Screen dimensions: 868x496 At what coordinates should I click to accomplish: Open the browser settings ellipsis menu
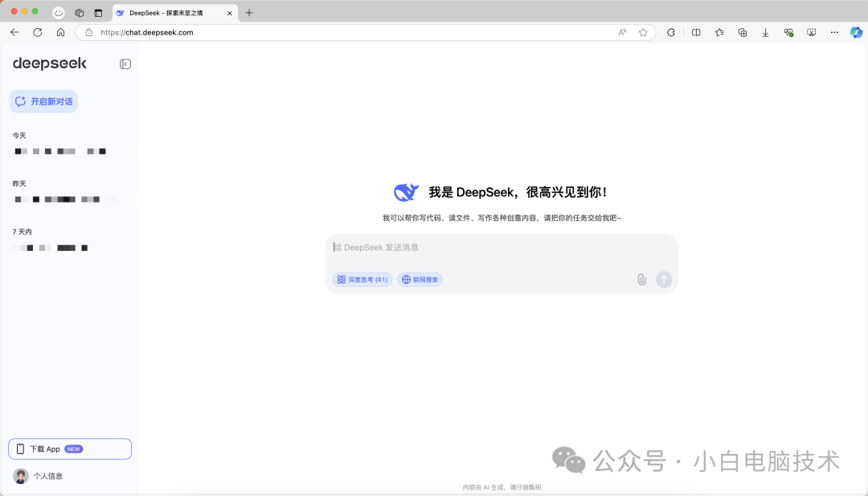tap(834, 33)
